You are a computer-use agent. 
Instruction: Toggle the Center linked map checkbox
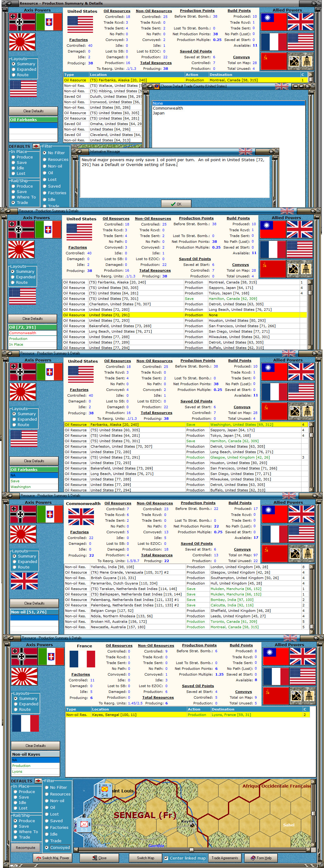(166, 858)
